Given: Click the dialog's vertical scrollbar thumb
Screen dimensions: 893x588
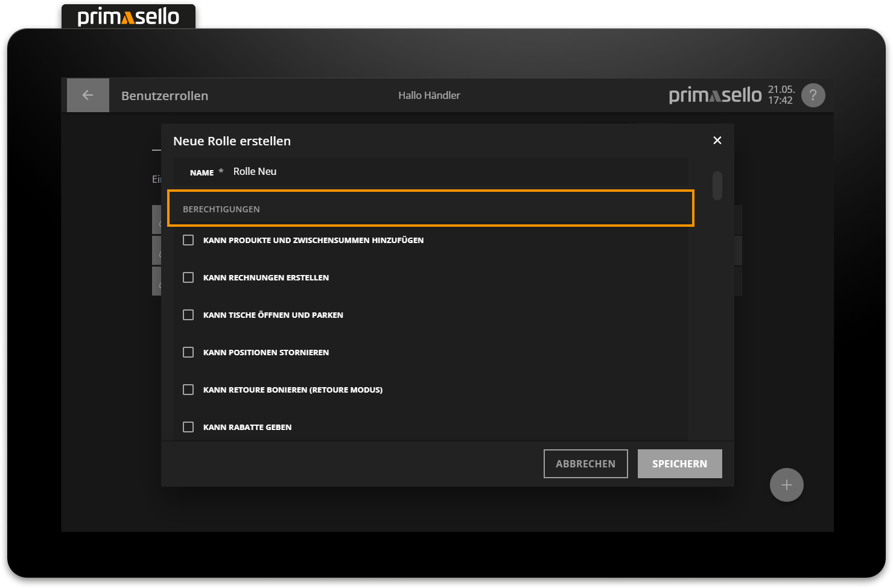Looking at the screenshot, I should click(x=717, y=185).
